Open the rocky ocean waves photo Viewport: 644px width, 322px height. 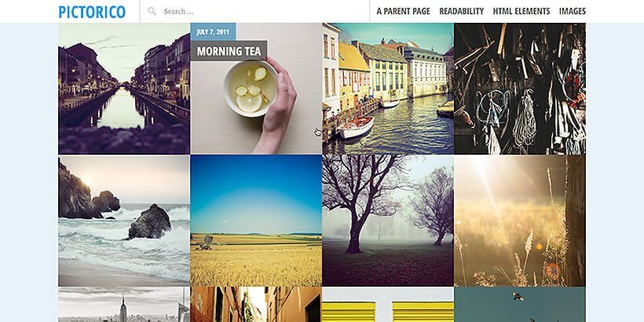click(124, 221)
